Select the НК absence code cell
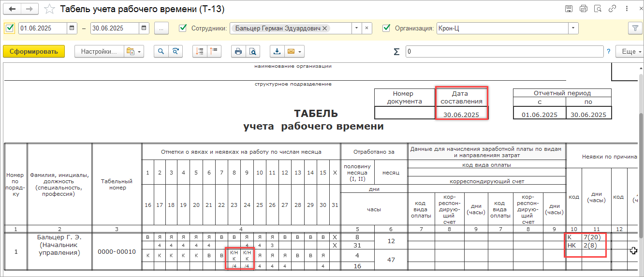Screen dimensions: 644x277 coord(573,246)
